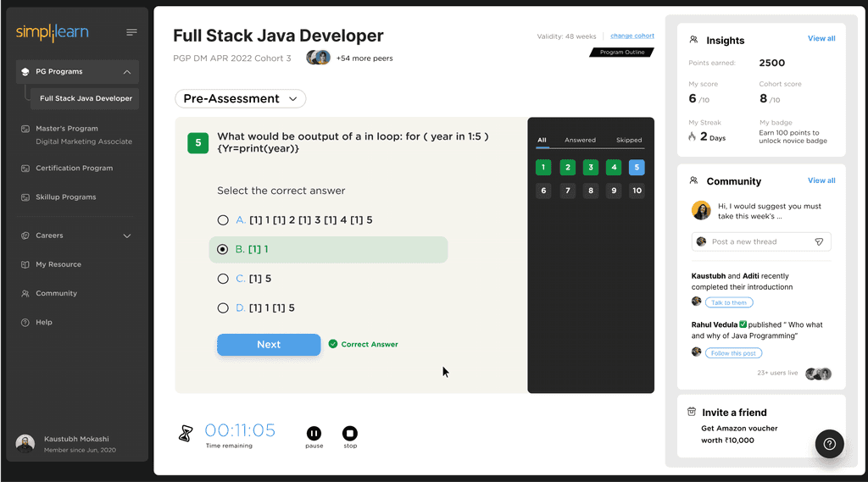Click the Skillup Programs sidebar icon
Viewport: 868px width, 482px height.
25,197
